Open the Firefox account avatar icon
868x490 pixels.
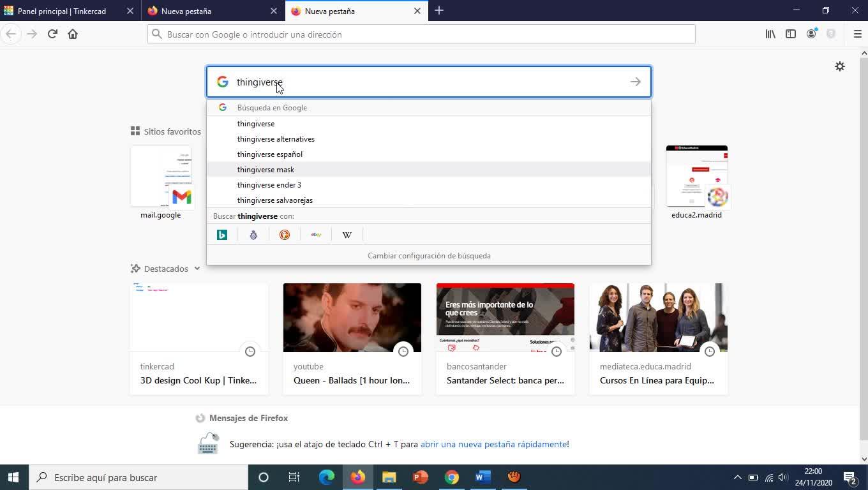[811, 34]
